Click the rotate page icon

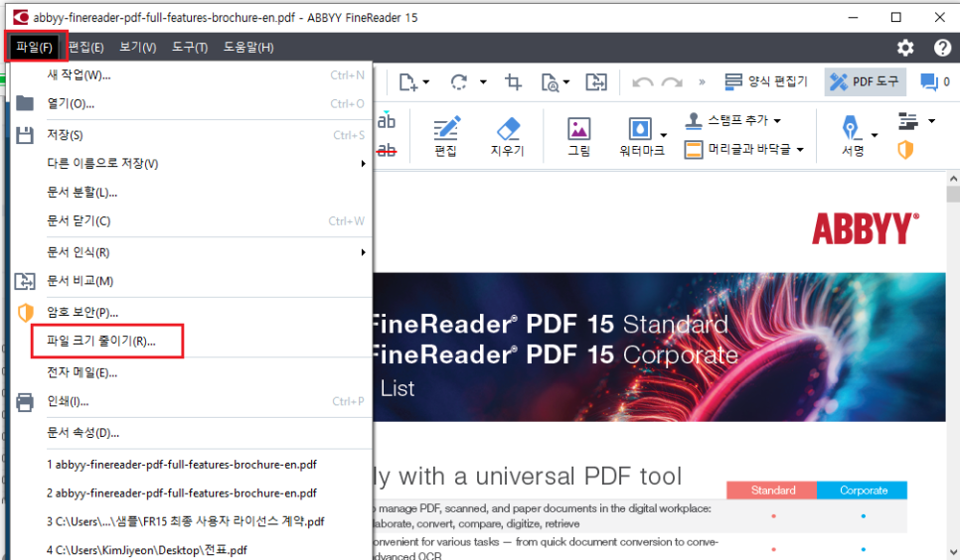coord(459,81)
